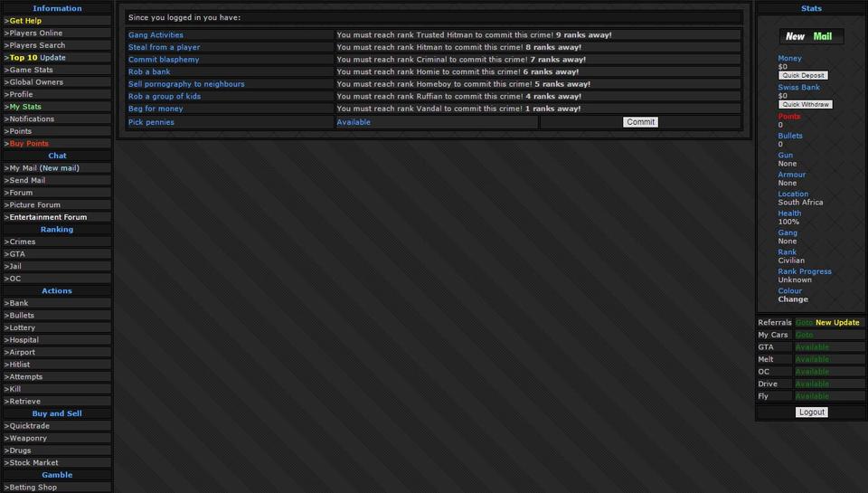
Task: Open the Airport page
Action: 23,353
